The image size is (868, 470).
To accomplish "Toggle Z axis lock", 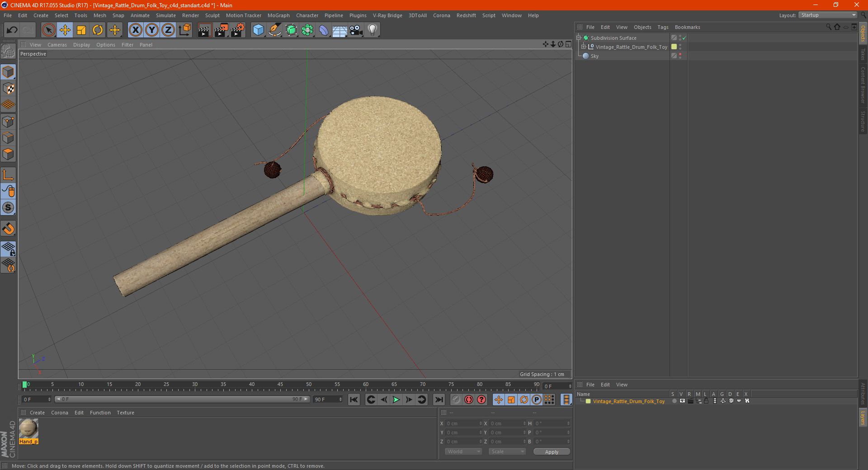I will (168, 30).
